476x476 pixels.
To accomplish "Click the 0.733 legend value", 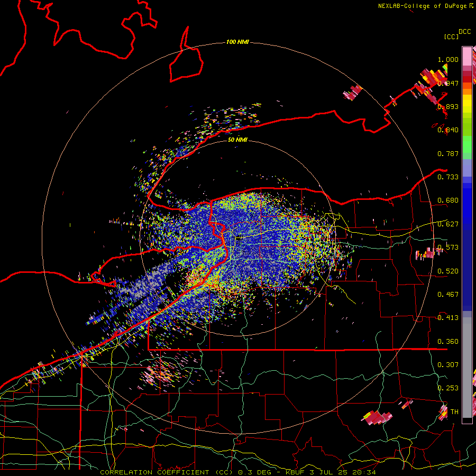I will click(448, 177).
